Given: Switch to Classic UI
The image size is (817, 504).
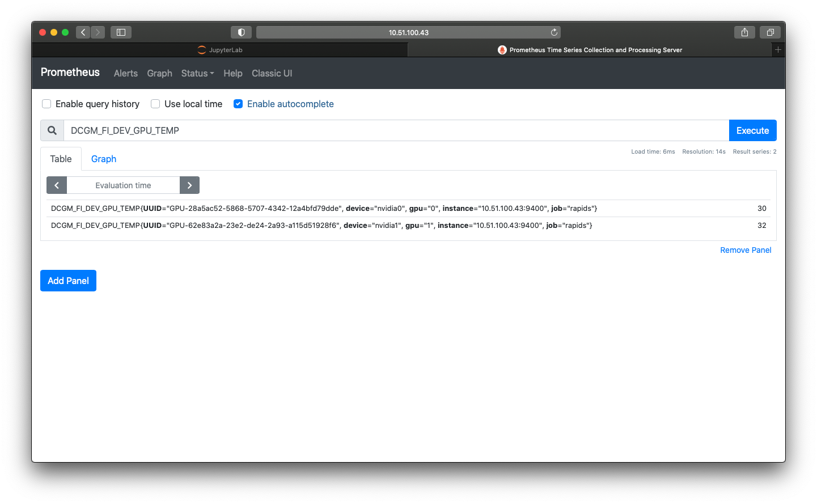Looking at the screenshot, I should tap(272, 73).
